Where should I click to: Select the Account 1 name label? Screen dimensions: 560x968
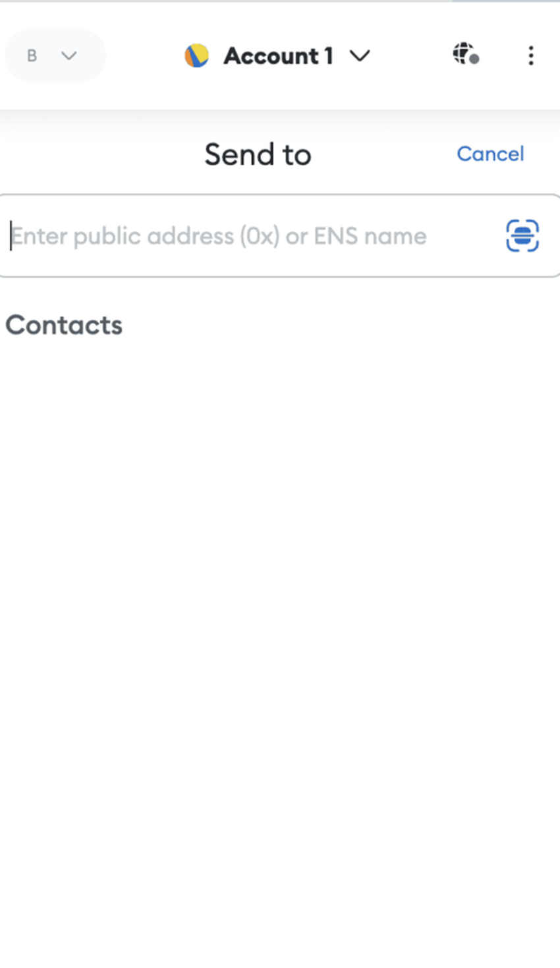[278, 56]
